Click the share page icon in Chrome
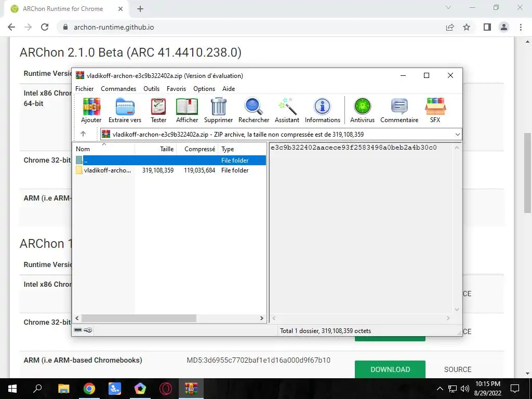Viewport: 532px width, 399px height. 450,27
